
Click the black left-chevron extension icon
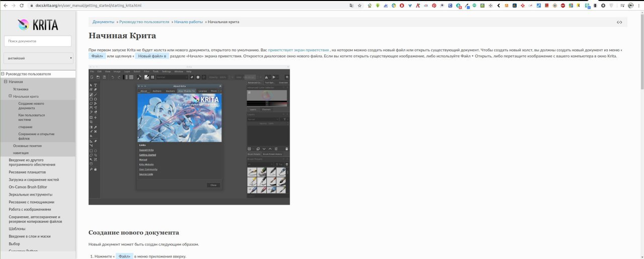point(498,5)
